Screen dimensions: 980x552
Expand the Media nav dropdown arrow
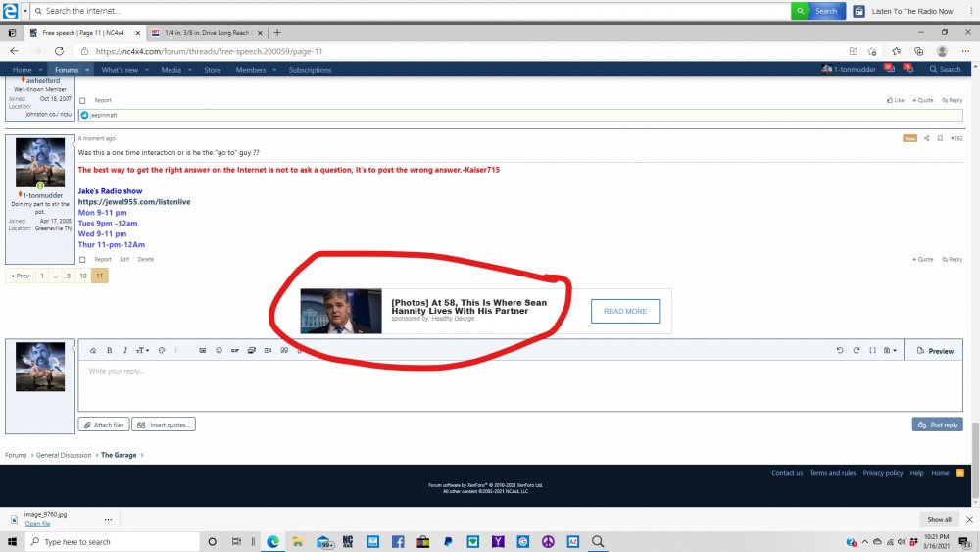coord(189,70)
